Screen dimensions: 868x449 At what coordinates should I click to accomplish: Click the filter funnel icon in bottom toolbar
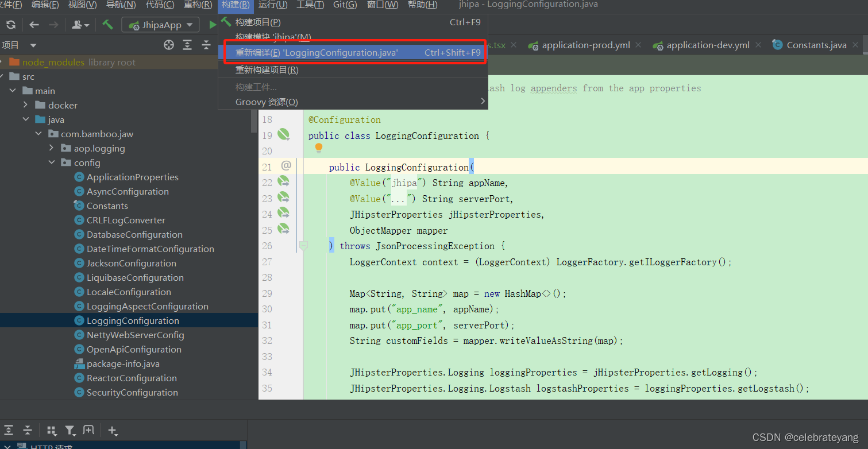point(70,430)
